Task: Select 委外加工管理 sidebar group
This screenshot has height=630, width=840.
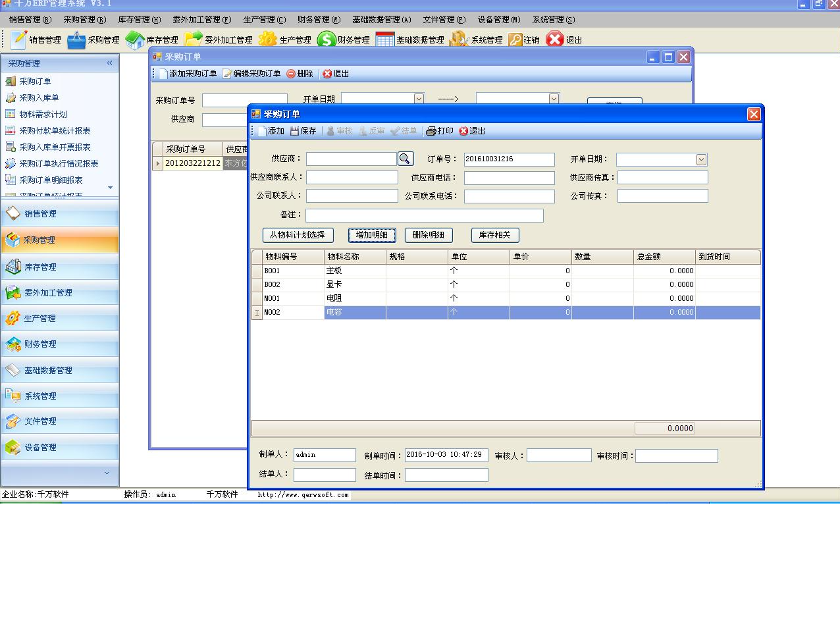Action: tap(60, 292)
